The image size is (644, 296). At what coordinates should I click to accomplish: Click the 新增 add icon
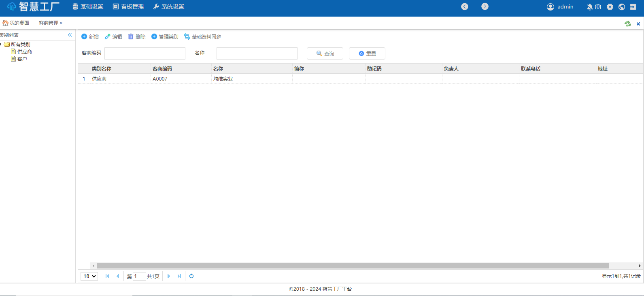click(84, 36)
